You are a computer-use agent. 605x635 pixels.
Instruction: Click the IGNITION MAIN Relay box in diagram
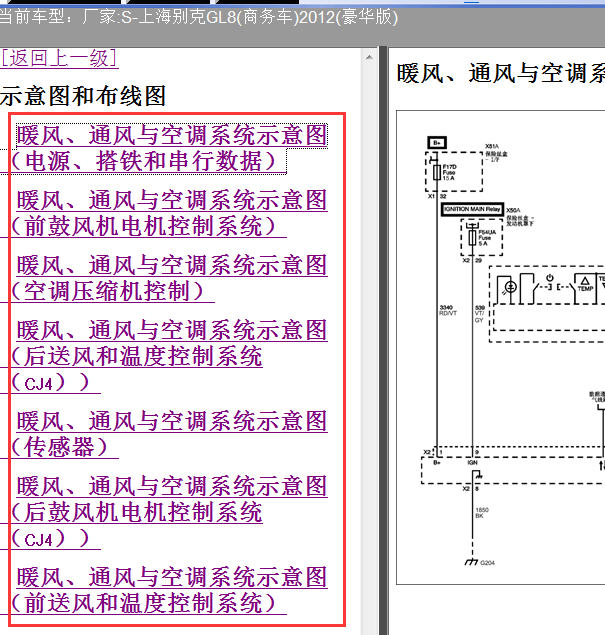coord(472,209)
